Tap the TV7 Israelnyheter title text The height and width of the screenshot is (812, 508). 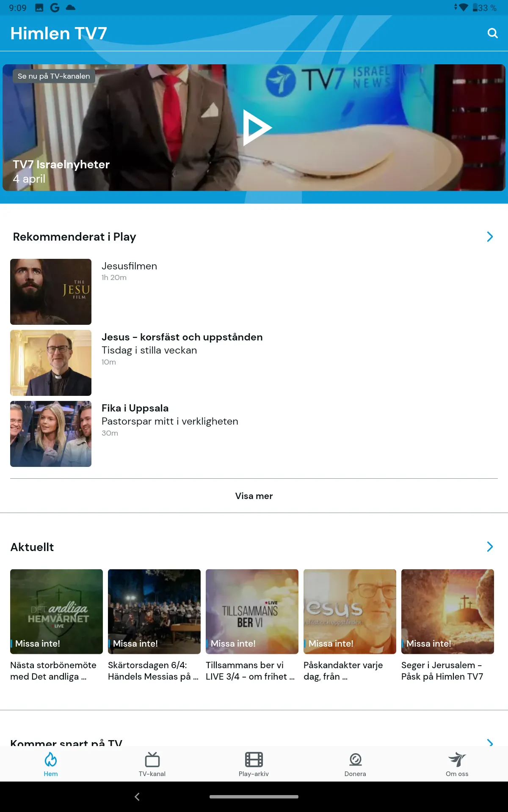(61, 165)
